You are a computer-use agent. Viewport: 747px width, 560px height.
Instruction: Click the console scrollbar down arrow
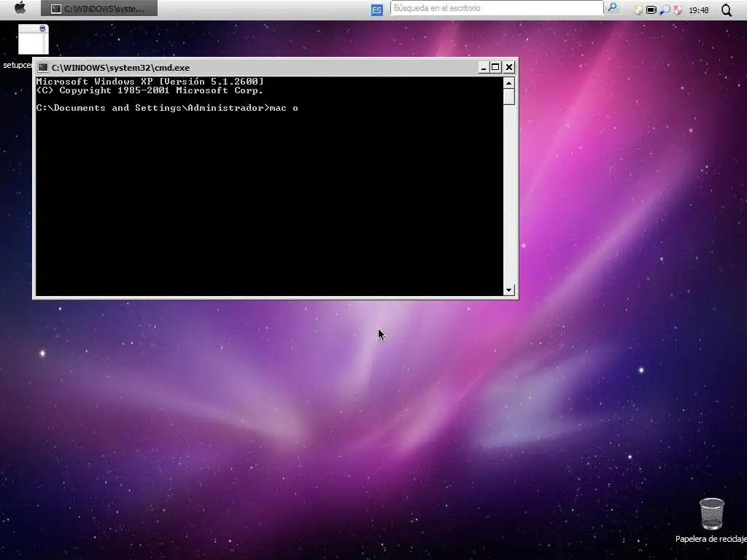click(508, 290)
